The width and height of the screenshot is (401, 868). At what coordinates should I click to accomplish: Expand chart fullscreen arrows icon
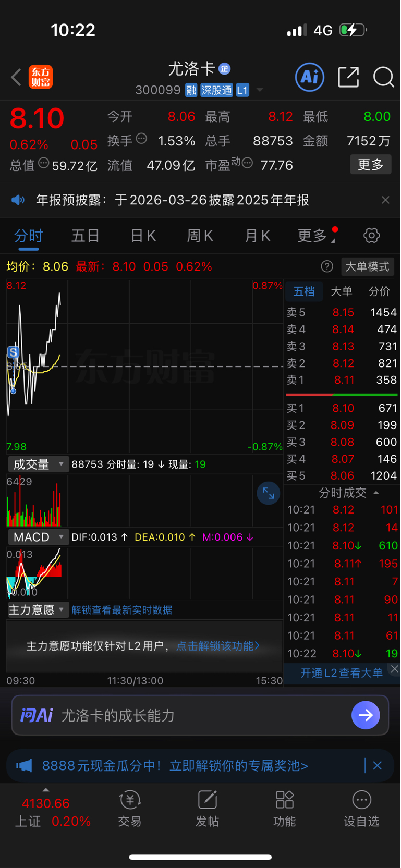pos(269,493)
